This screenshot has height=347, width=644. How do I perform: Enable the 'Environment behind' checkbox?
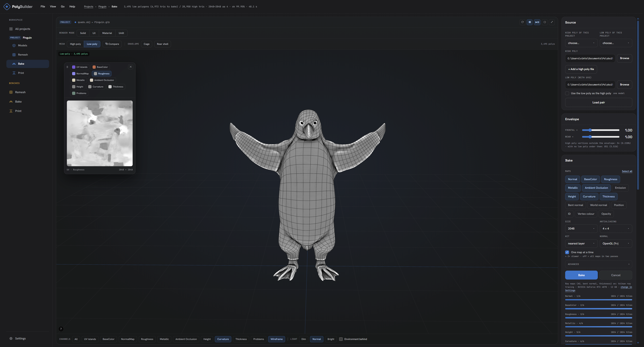tap(341, 339)
